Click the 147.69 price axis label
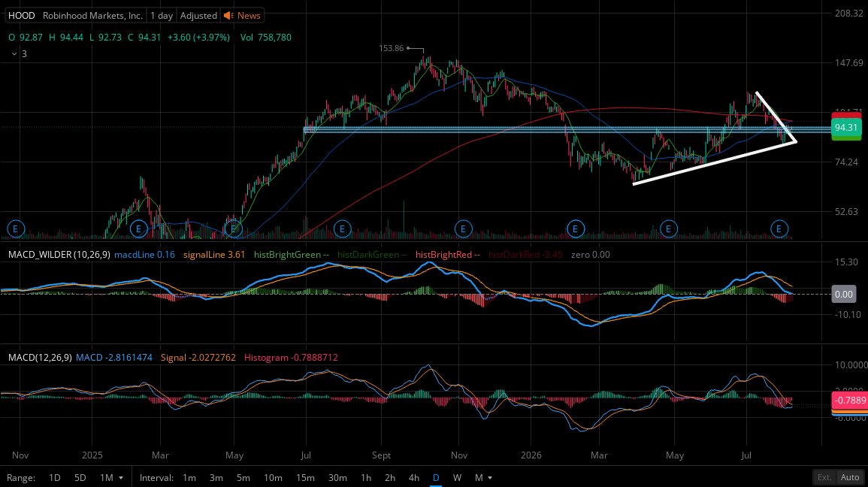The width and height of the screenshot is (868, 487). [849, 63]
